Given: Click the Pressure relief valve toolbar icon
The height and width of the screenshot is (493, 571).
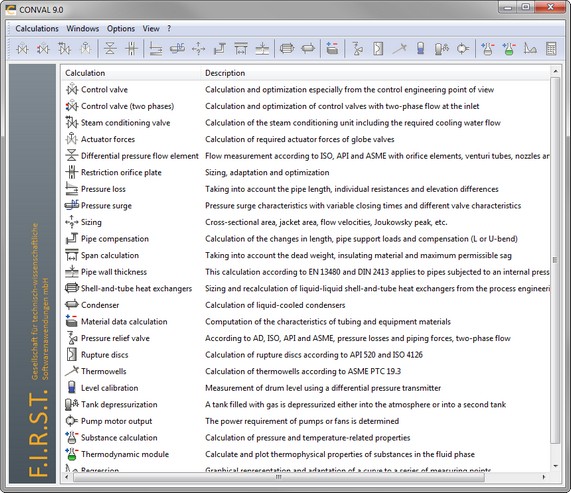Looking at the screenshot, I should click(x=357, y=48).
